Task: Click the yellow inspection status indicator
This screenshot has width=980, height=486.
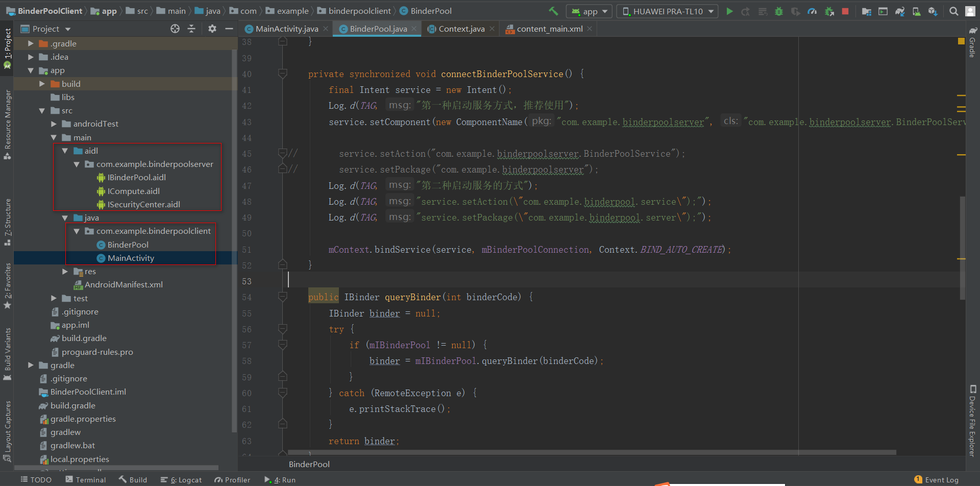Action: (x=961, y=41)
